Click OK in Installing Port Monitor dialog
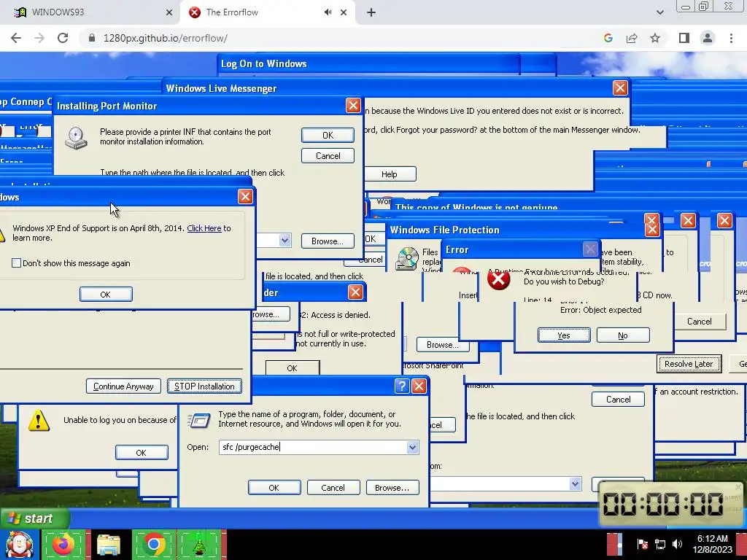This screenshot has width=747, height=560. [328, 135]
